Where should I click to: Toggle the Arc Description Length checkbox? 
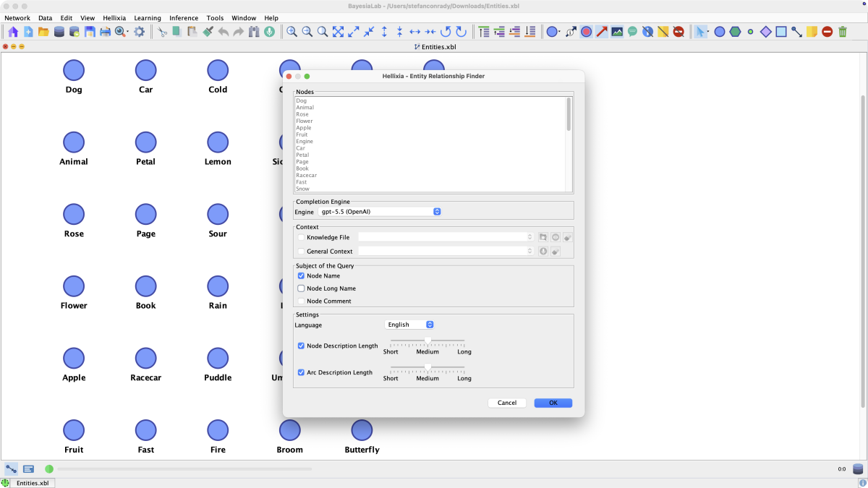pos(301,372)
